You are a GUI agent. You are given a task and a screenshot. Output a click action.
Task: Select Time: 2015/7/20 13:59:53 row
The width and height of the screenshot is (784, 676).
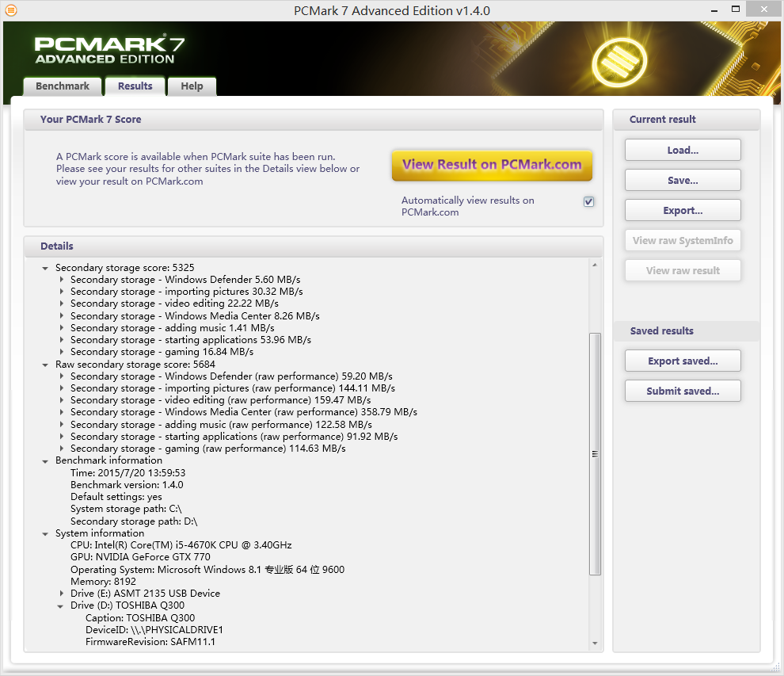(x=128, y=473)
